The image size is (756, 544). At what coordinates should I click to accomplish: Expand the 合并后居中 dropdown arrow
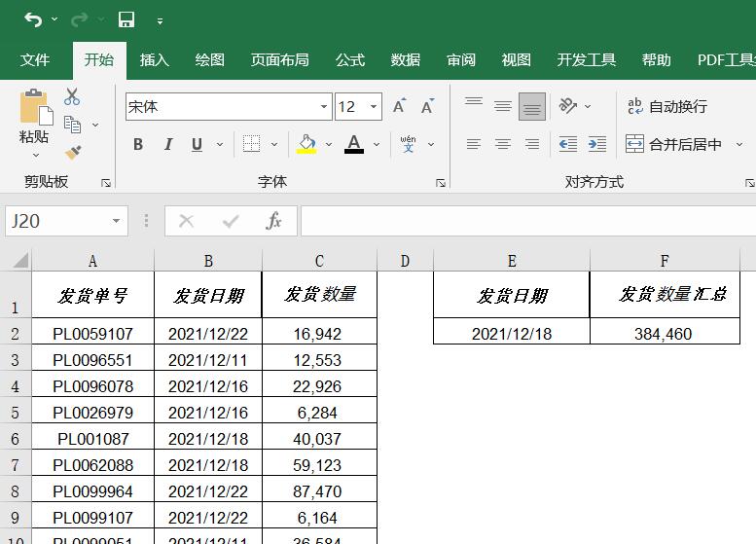[739, 144]
